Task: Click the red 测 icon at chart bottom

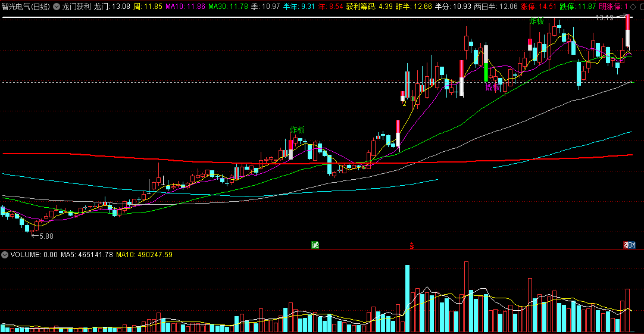Action: [x=626, y=245]
